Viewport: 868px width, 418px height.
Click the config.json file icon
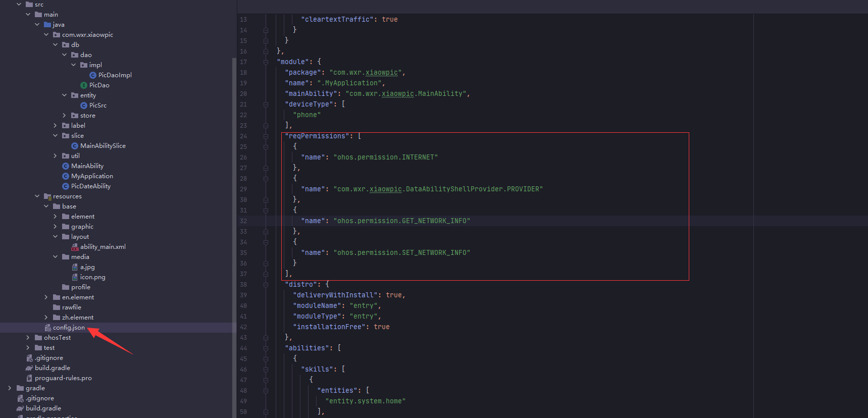point(47,328)
